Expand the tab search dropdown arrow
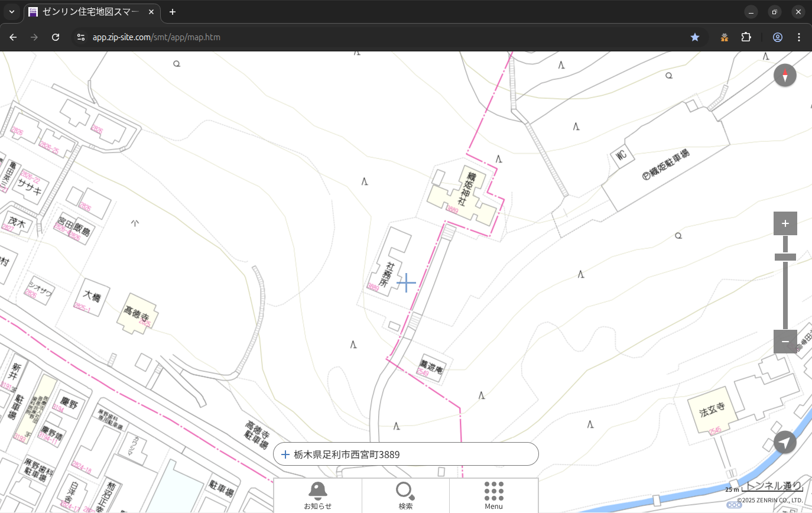Viewport: 812px width, 513px height. click(12, 12)
